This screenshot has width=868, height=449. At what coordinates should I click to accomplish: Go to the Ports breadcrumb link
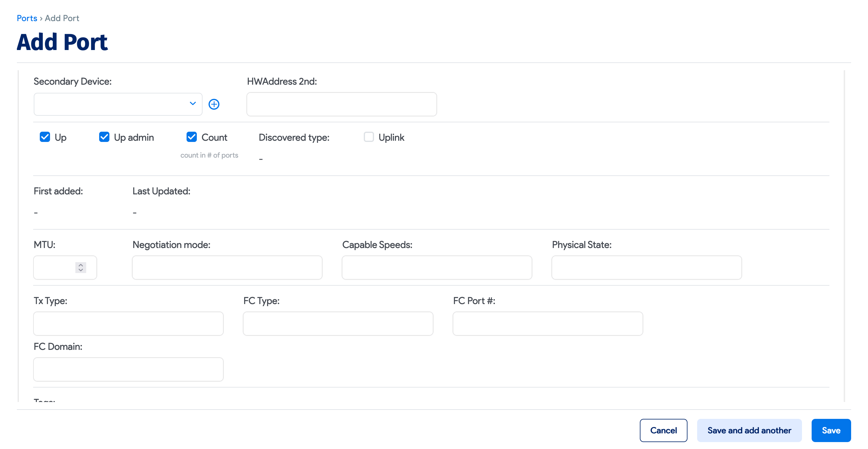pyautogui.click(x=27, y=18)
